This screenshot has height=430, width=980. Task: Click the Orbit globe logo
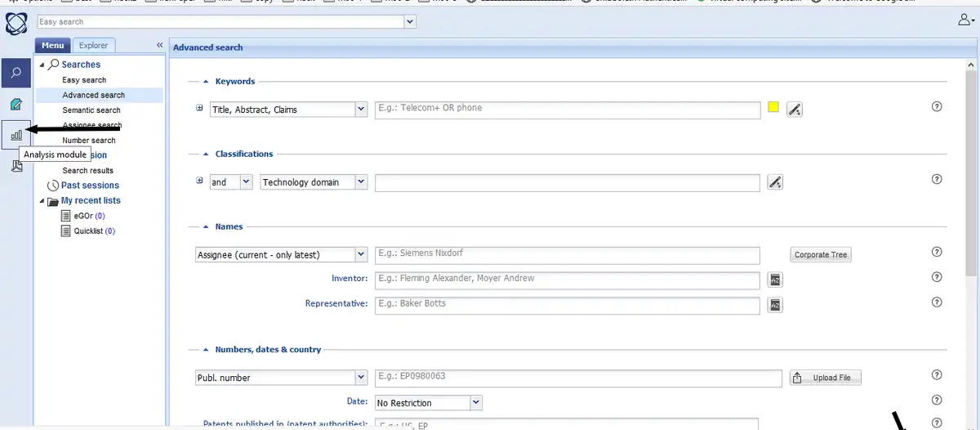[x=16, y=23]
